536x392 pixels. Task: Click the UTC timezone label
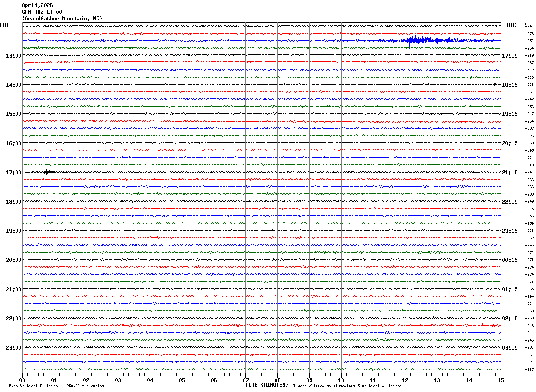(512, 25)
